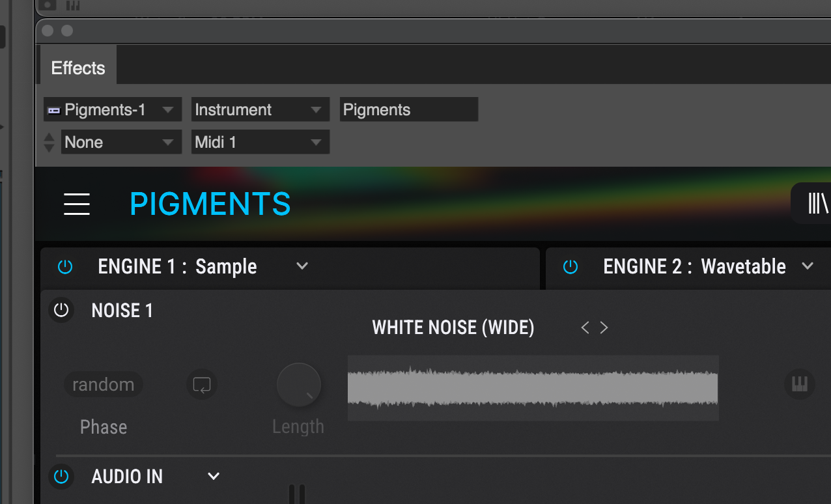This screenshot has height=504, width=831.
Task: Open the Pigments-1 track dropdown
Action: [x=113, y=109]
